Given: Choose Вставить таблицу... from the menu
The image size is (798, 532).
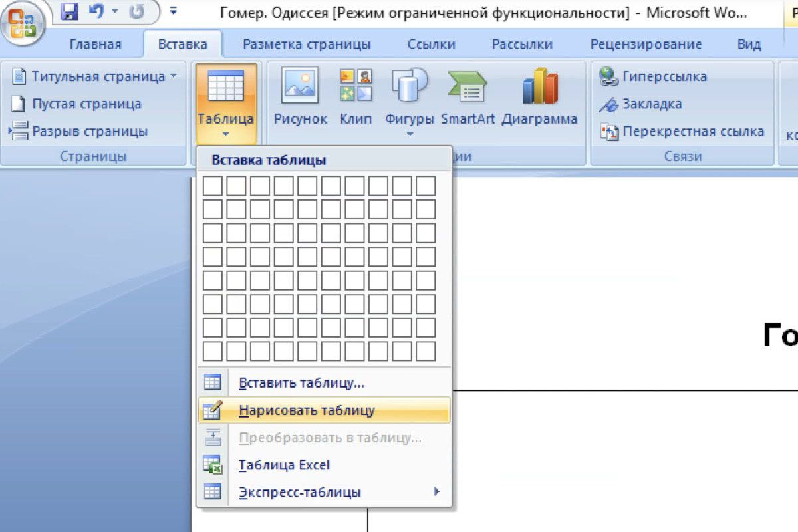Looking at the screenshot, I should point(324,382).
